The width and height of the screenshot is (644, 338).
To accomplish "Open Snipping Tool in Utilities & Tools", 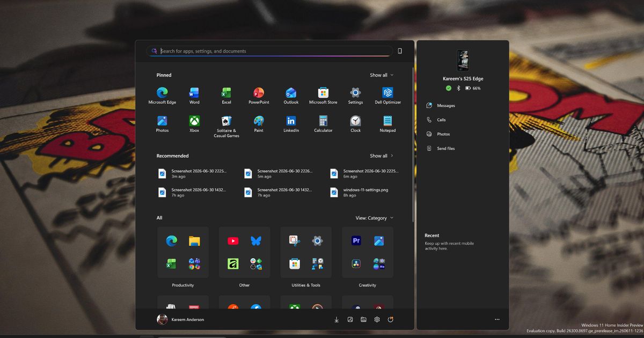I will pyautogui.click(x=294, y=241).
